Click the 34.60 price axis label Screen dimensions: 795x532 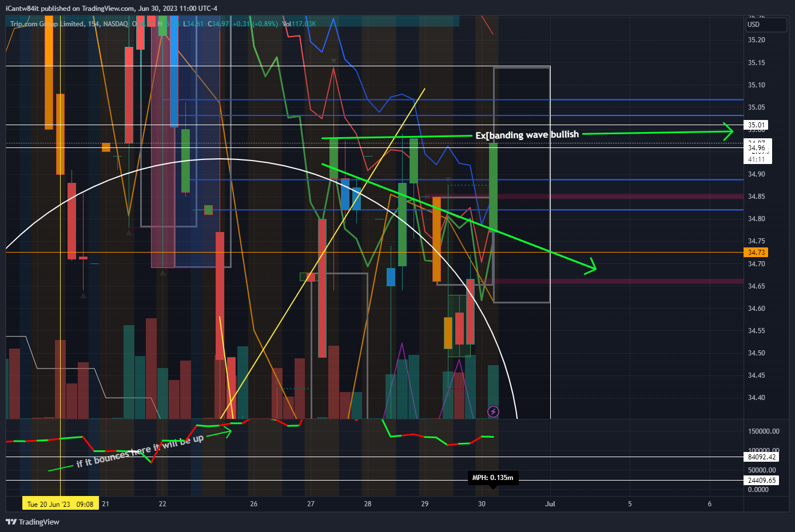[756, 309]
